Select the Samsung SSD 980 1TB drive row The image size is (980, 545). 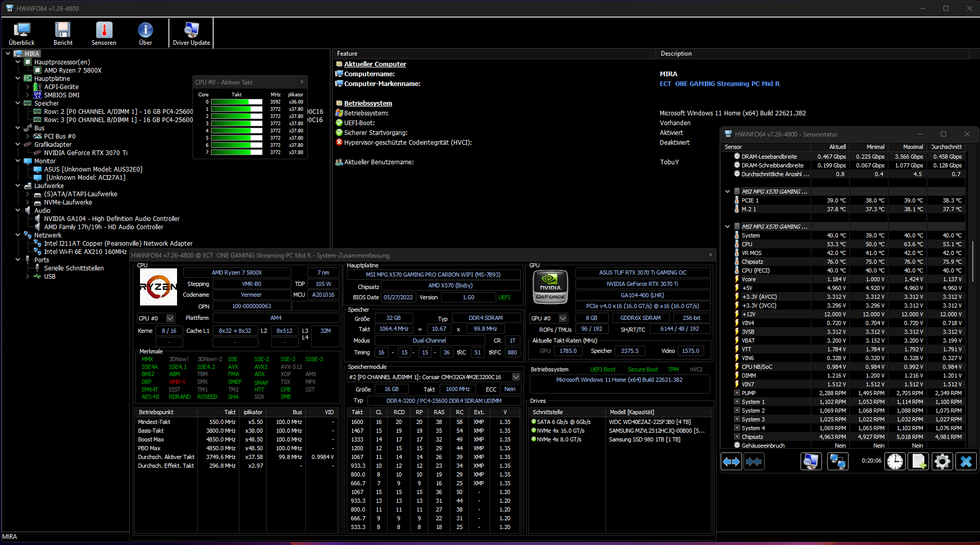click(x=620, y=439)
